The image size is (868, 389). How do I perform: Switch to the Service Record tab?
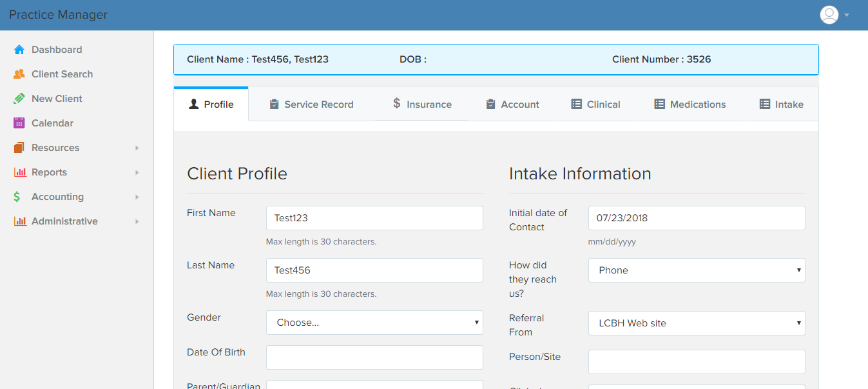pos(311,105)
